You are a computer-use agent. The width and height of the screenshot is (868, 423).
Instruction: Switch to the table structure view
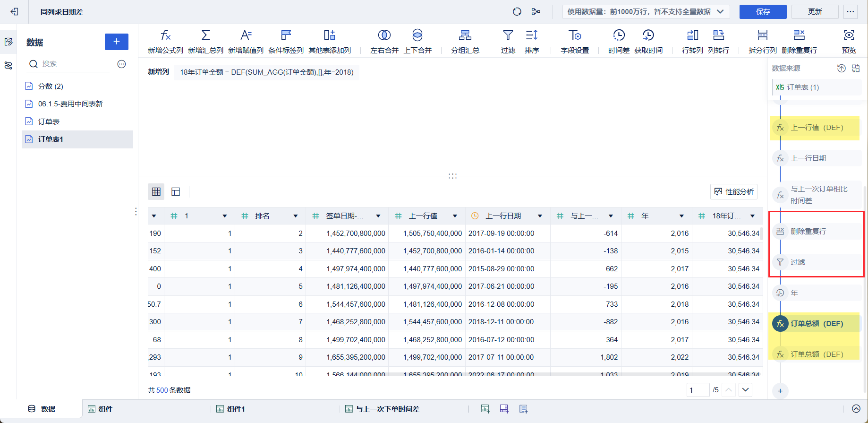(176, 191)
